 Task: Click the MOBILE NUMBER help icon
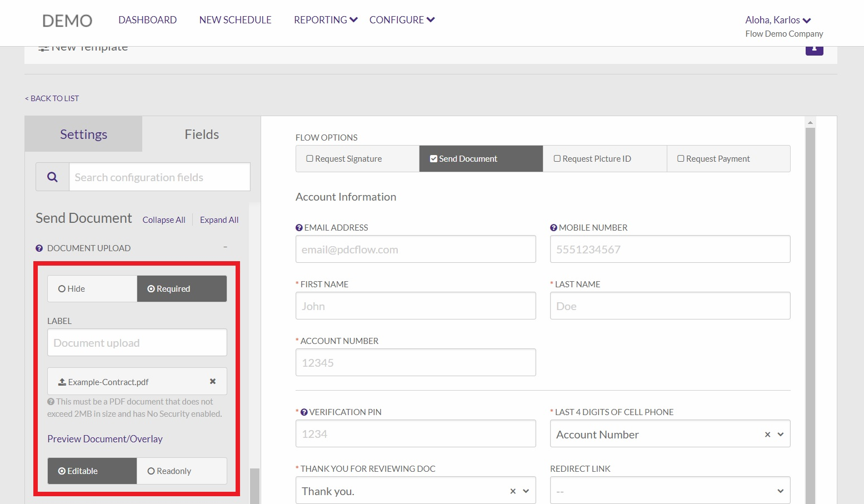[553, 228]
